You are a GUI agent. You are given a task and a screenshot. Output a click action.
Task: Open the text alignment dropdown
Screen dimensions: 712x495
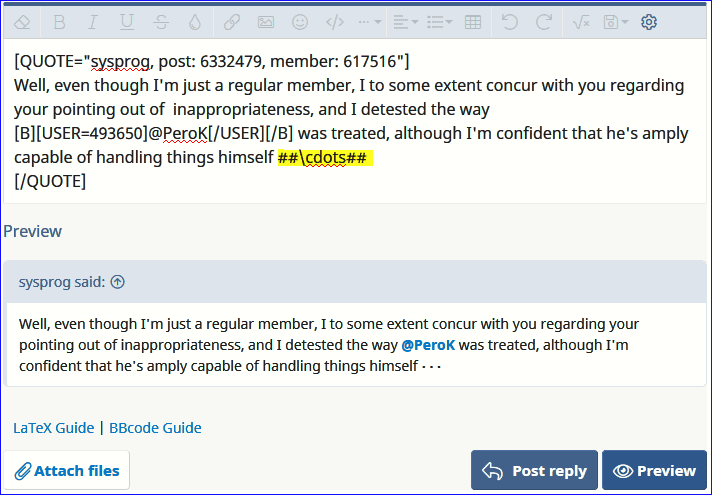(405, 22)
